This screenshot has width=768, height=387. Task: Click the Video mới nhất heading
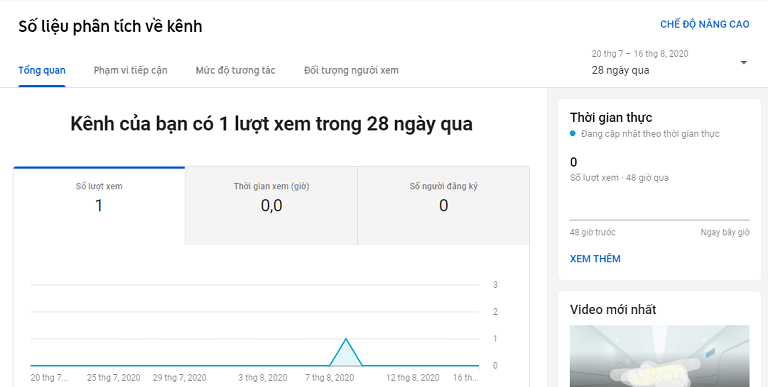click(613, 310)
